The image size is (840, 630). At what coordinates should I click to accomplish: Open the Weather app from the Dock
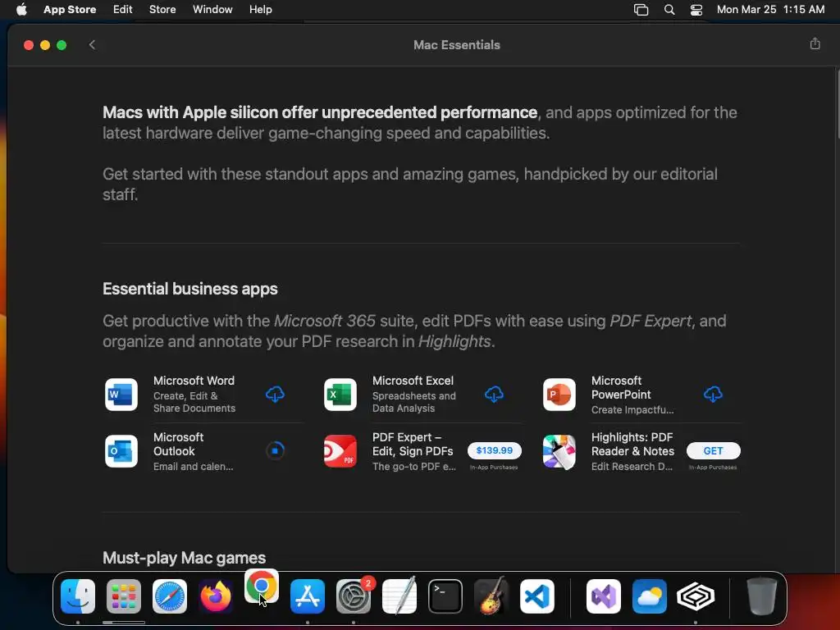[x=650, y=596]
